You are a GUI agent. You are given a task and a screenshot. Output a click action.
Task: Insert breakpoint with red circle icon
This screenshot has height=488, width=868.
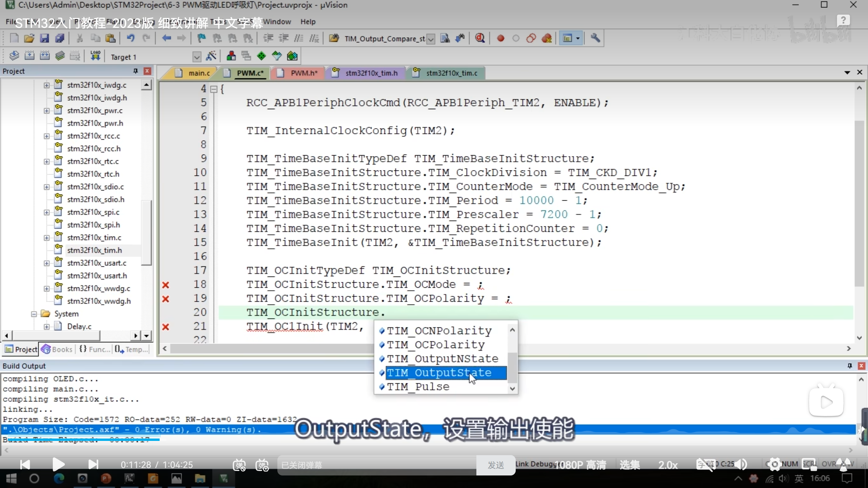tap(500, 38)
